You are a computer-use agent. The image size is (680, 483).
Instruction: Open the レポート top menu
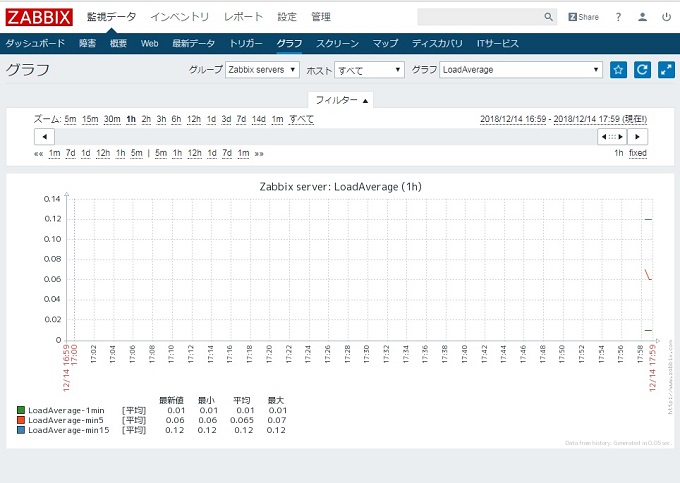tap(243, 17)
